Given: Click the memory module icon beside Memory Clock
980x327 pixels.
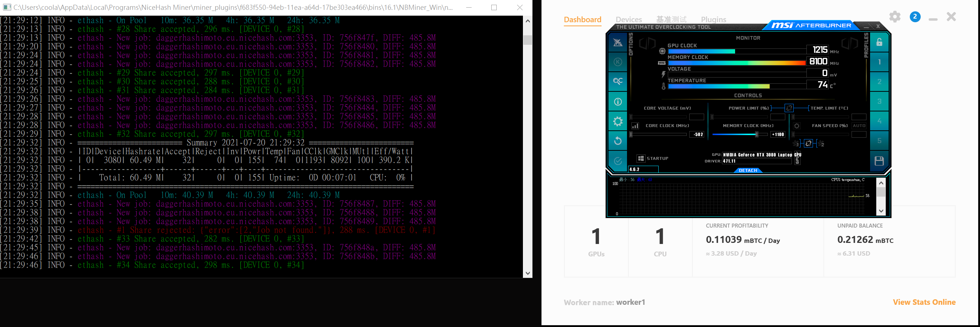Looking at the screenshot, I should (662, 63).
